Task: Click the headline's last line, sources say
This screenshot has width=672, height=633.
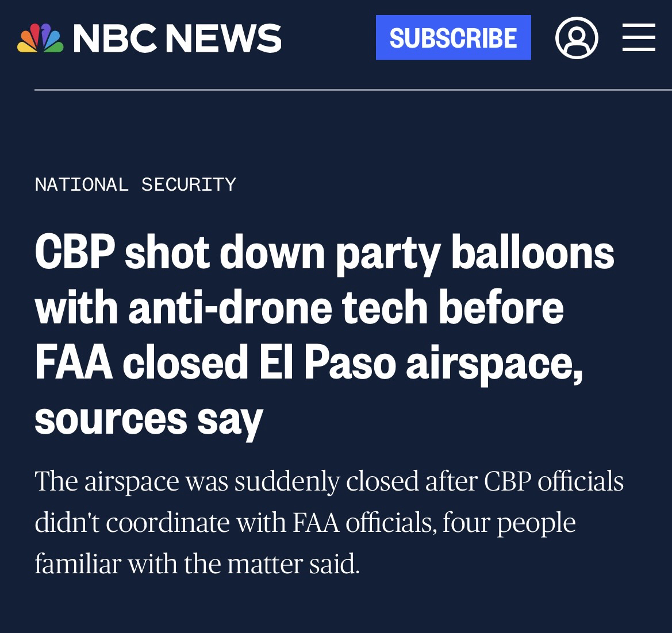Action: pos(148,419)
